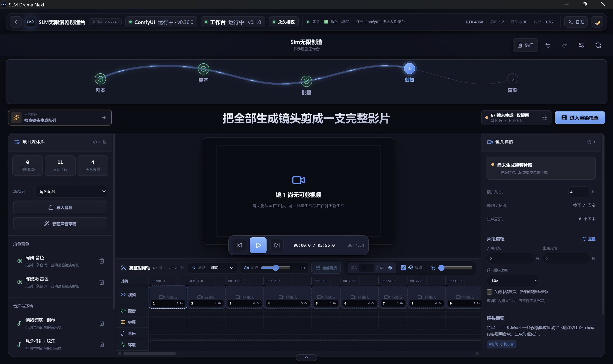Click 全部拼接 button
This screenshot has width=613, height=364.
pos(326,268)
